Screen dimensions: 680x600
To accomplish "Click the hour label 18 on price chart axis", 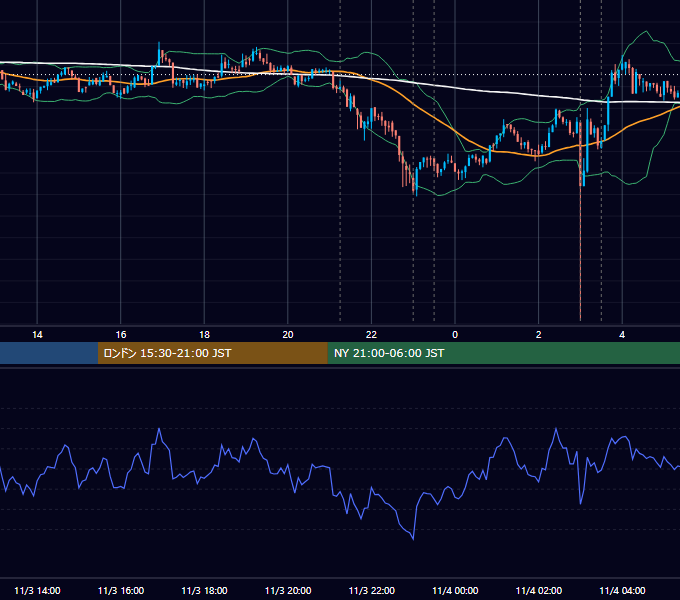I will (x=204, y=335).
